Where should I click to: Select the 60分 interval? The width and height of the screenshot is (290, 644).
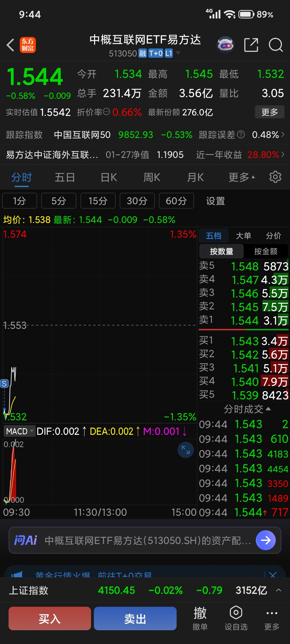click(176, 200)
